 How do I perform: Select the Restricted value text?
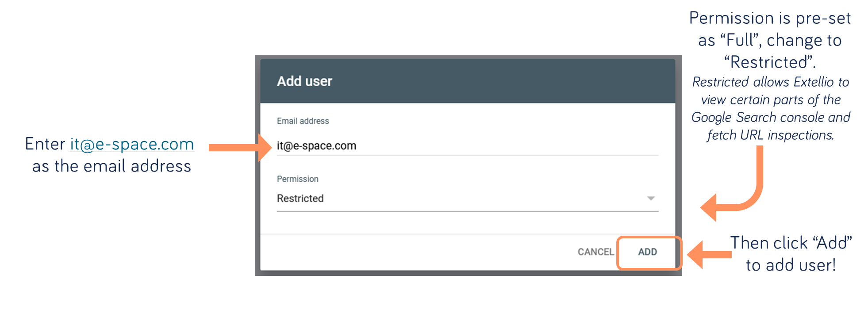[300, 199]
